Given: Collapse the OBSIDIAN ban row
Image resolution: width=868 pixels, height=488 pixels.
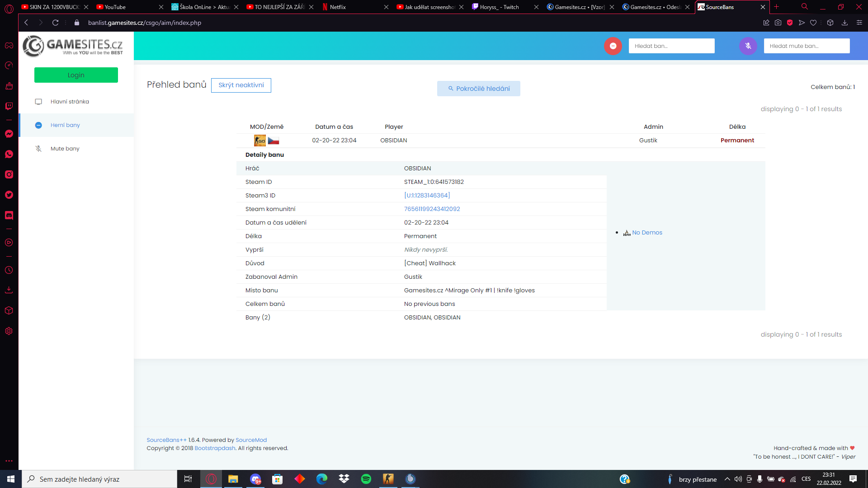Looking at the screenshot, I should coord(393,141).
